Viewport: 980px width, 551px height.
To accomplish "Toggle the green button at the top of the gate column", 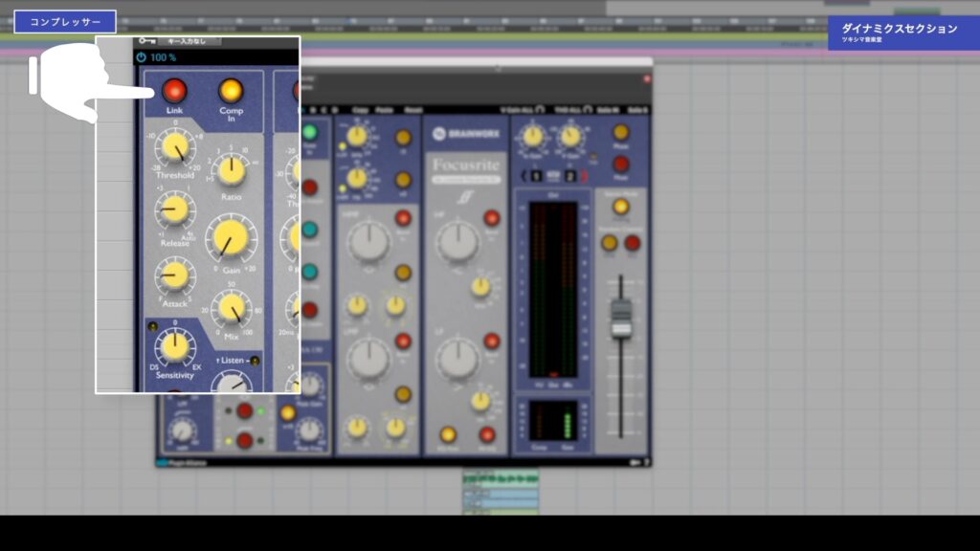I will pos(309,132).
